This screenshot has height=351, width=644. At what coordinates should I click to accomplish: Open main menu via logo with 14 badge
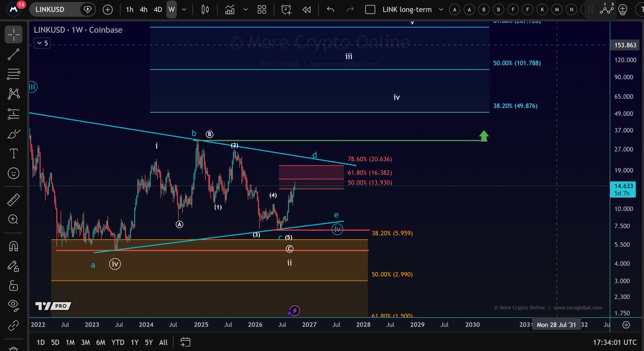click(x=14, y=9)
